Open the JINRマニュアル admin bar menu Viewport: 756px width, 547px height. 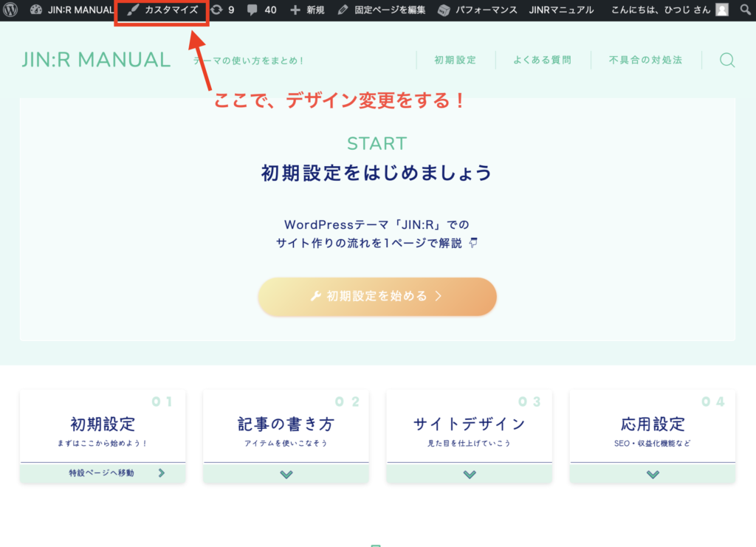[561, 10]
